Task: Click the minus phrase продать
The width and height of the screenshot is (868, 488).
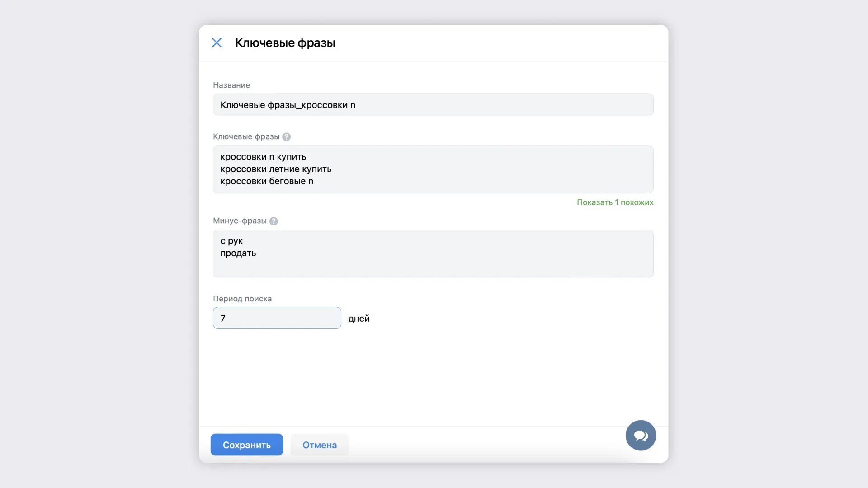Action: (x=238, y=253)
